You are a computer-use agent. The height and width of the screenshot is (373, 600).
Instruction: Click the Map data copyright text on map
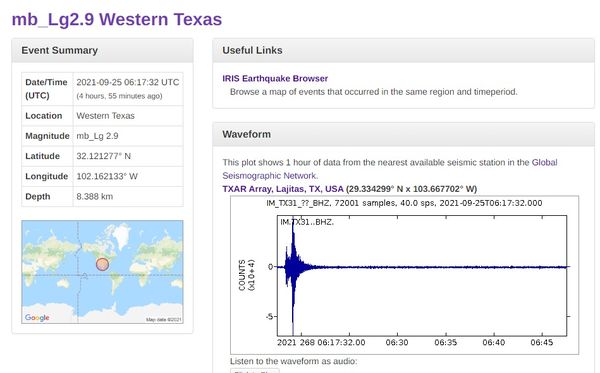coord(163,319)
